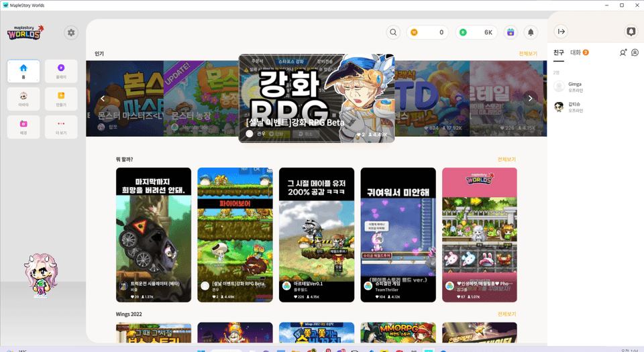Viewport: 644px width, 352px height.
Task: Select the second friend with glasses avatar
Action: [x=596, y=107]
